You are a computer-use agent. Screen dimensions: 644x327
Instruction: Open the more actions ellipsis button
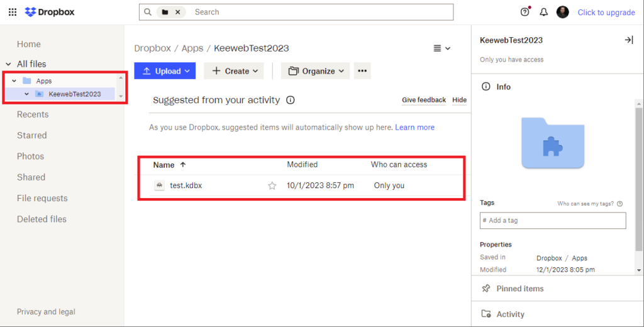[x=362, y=71]
